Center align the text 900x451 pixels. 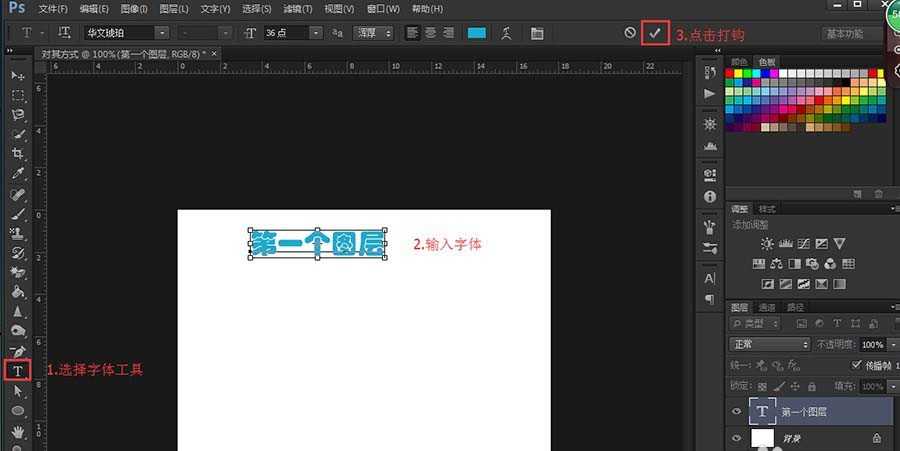pyautogui.click(x=429, y=33)
